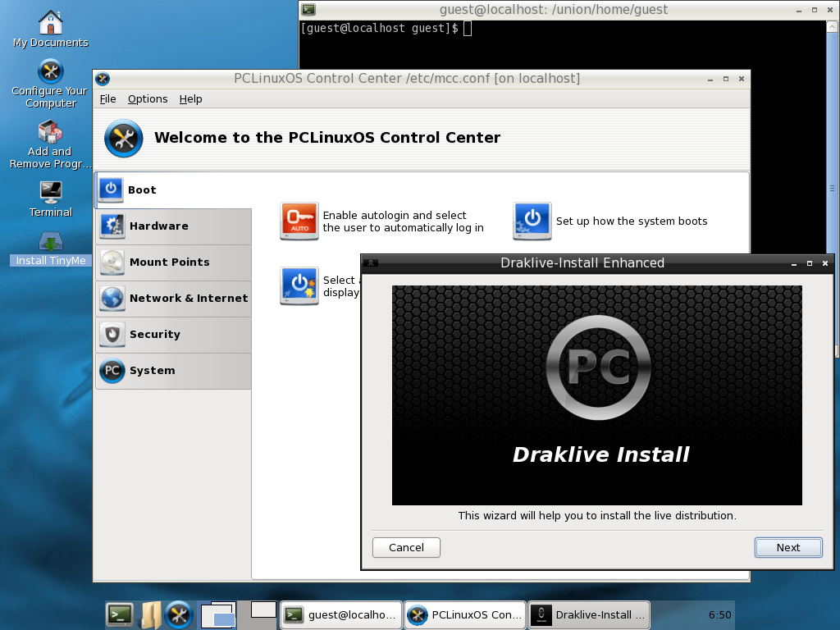Click the clock showing 6:50
840x630 pixels.
(719, 615)
